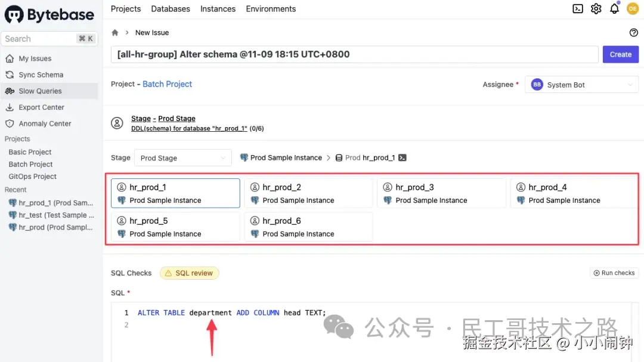Select the hr_prod_2 database card

coord(308,193)
